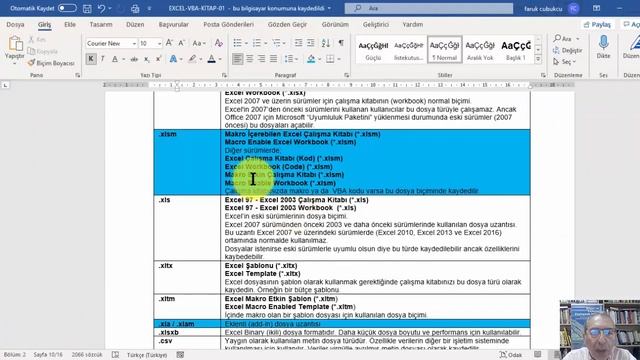Expand the styles gallery More arrow

click(x=538, y=60)
